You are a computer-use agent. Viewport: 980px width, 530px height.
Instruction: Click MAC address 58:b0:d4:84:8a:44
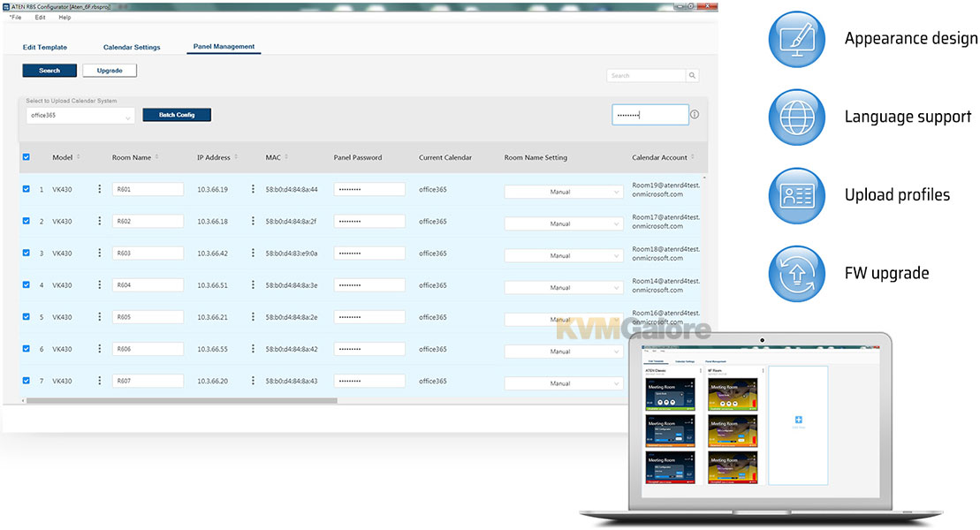(292, 189)
